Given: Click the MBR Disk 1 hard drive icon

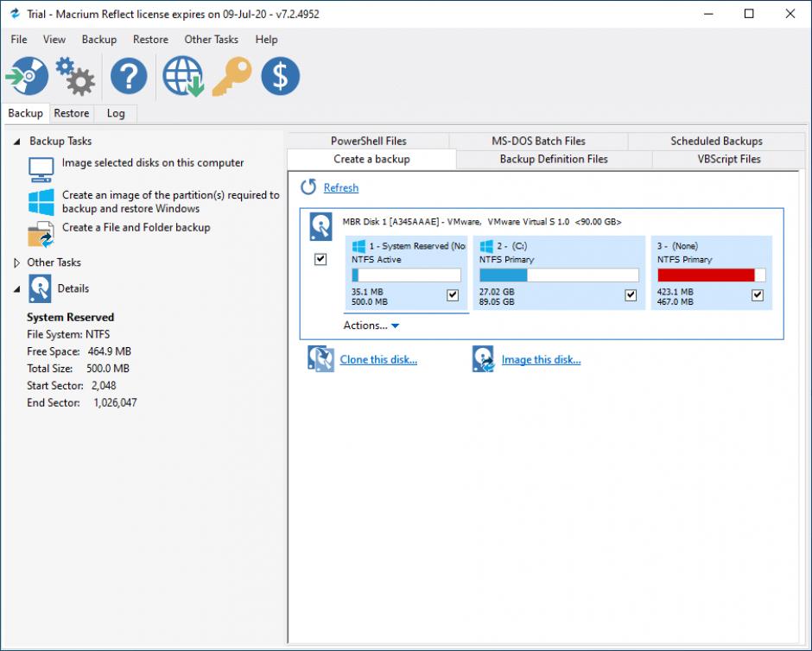Looking at the screenshot, I should pyautogui.click(x=320, y=227).
